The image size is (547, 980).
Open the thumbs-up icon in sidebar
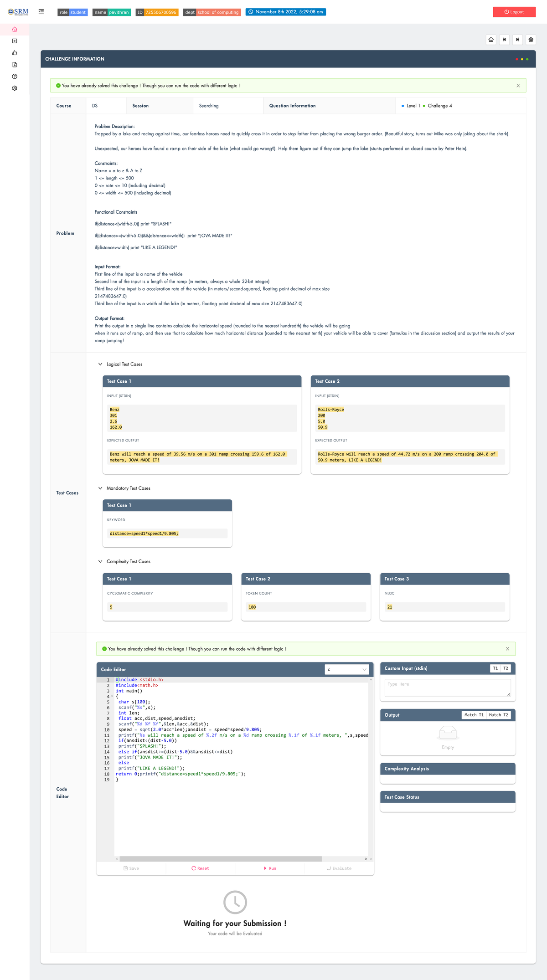15,53
